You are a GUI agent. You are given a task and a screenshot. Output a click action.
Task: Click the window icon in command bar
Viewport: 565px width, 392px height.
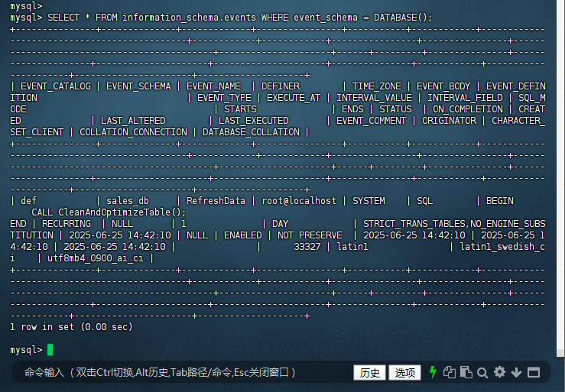[x=534, y=372]
